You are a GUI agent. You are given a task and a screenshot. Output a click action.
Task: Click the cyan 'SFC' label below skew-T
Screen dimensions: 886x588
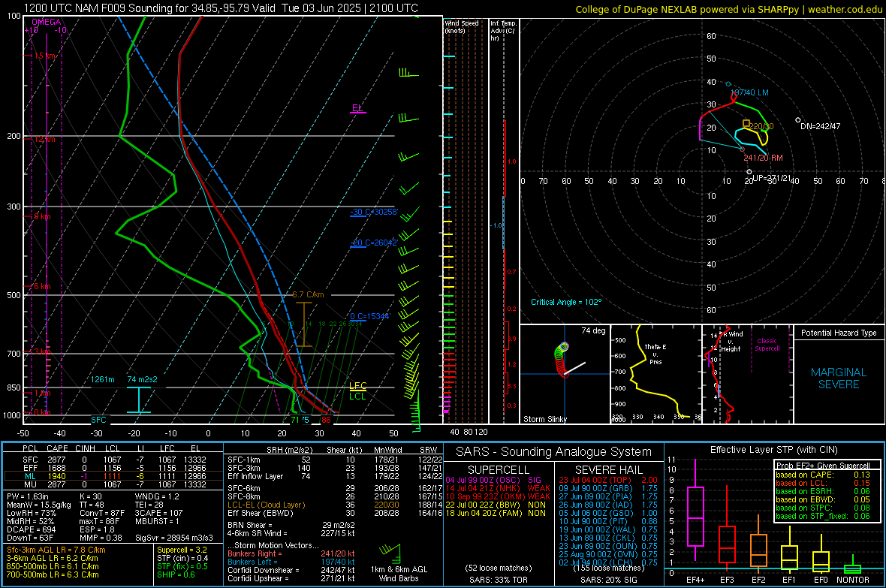[98, 420]
